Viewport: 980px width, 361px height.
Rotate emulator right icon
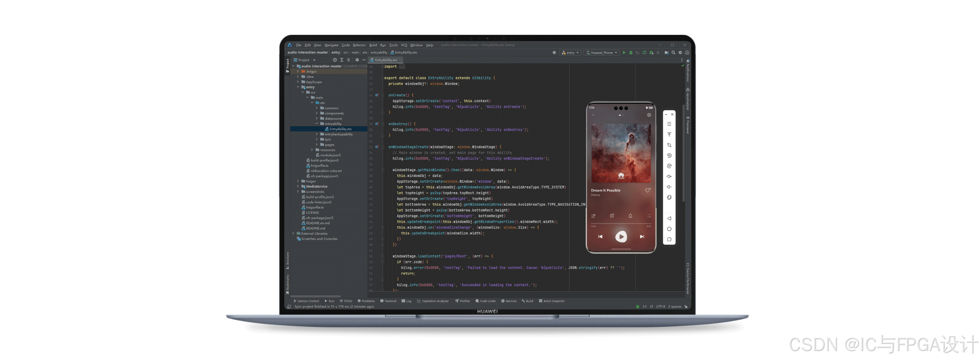tap(669, 166)
